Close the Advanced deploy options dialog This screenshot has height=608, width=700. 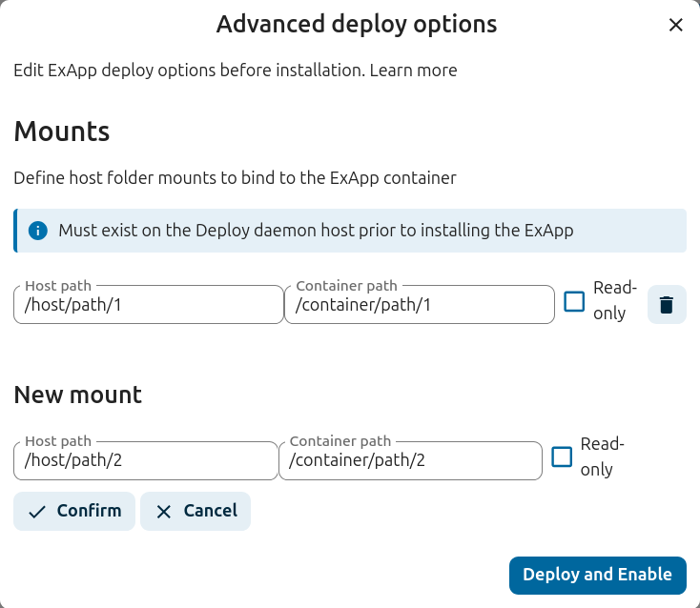676,26
